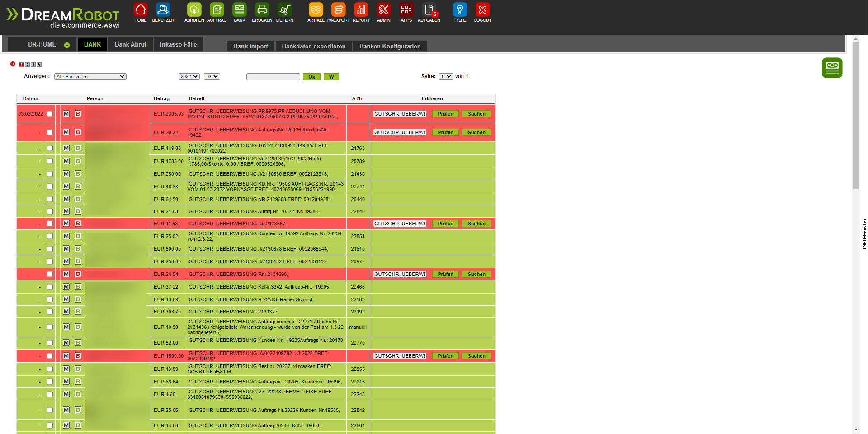Click the BENUTZER user icon
The width and height of the screenshot is (868, 434).
[x=163, y=10]
